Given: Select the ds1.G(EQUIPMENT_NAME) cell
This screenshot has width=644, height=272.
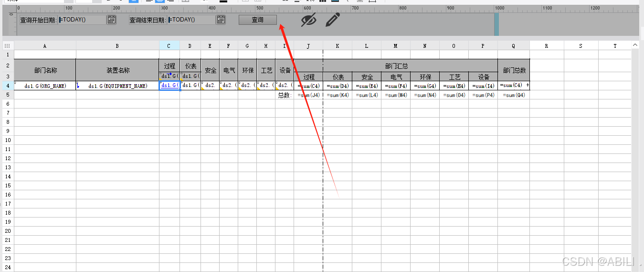Looking at the screenshot, I should coord(117,86).
